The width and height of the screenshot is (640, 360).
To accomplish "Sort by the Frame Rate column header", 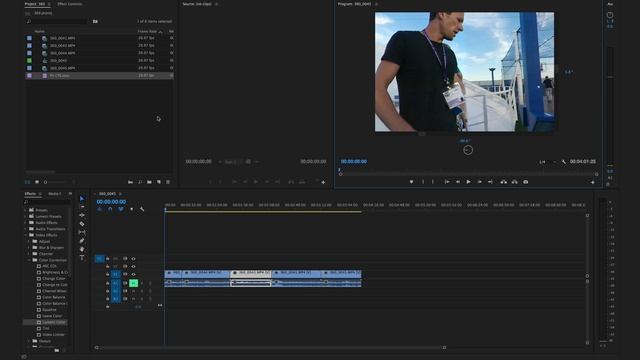I will (147, 31).
